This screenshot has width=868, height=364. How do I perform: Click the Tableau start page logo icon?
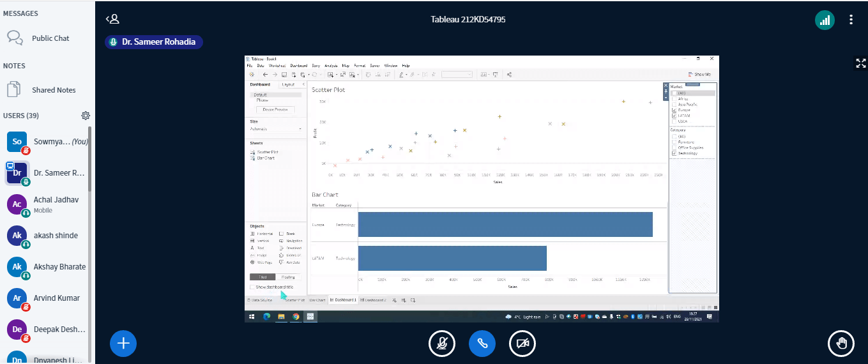click(252, 75)
